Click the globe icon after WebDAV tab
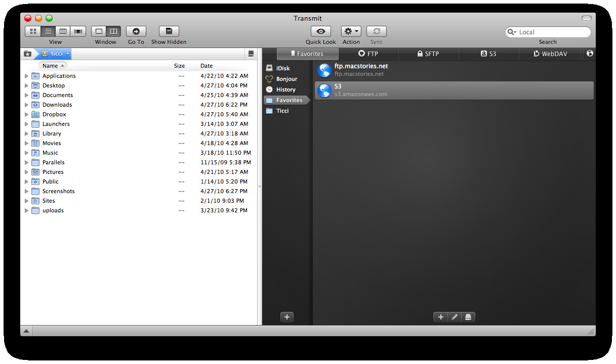This screenshot has width=616, height=364. pyautogui.click(x=590, y=54)
